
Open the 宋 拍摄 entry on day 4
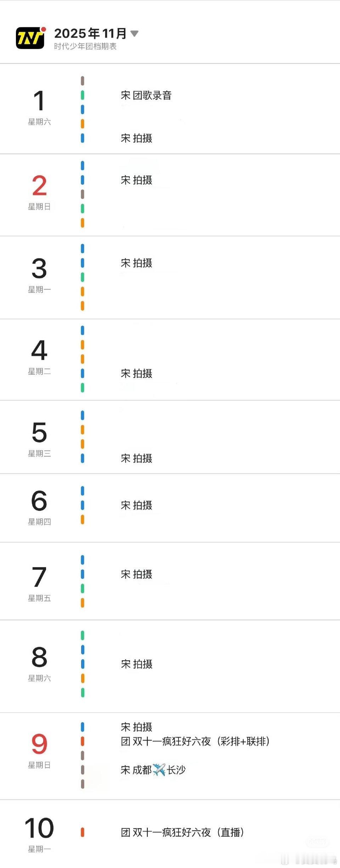136,373
